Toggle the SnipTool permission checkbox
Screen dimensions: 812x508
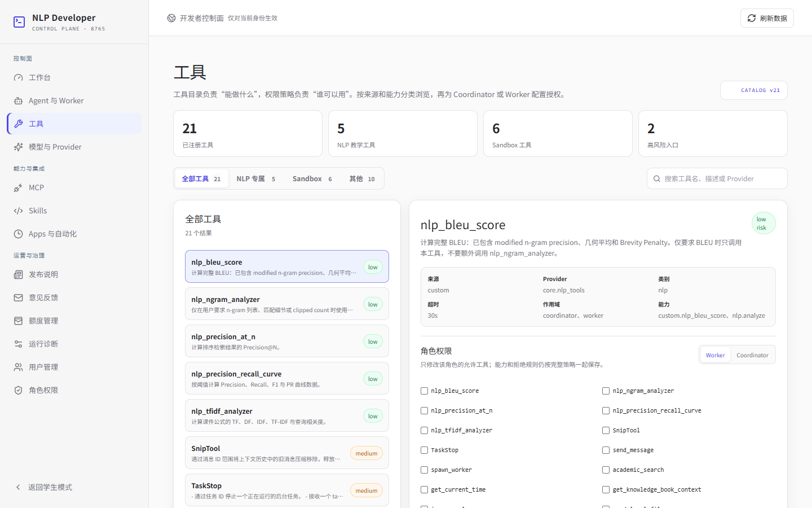pyautogui.click(x=606, y=430)
